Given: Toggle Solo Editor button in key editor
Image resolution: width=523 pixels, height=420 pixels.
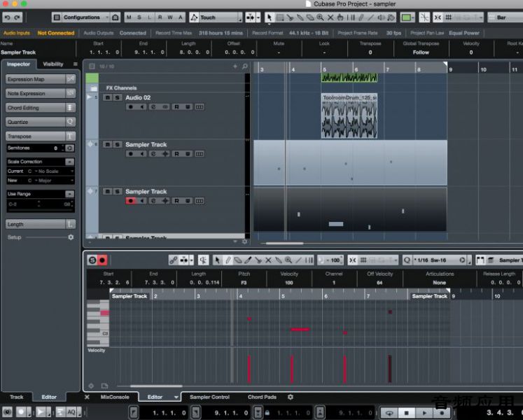Looking at the screenshot, I should point(92,260).
